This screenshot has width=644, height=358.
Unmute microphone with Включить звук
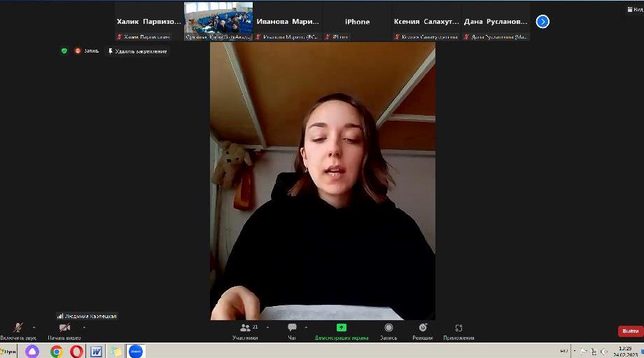pos(17,328)
